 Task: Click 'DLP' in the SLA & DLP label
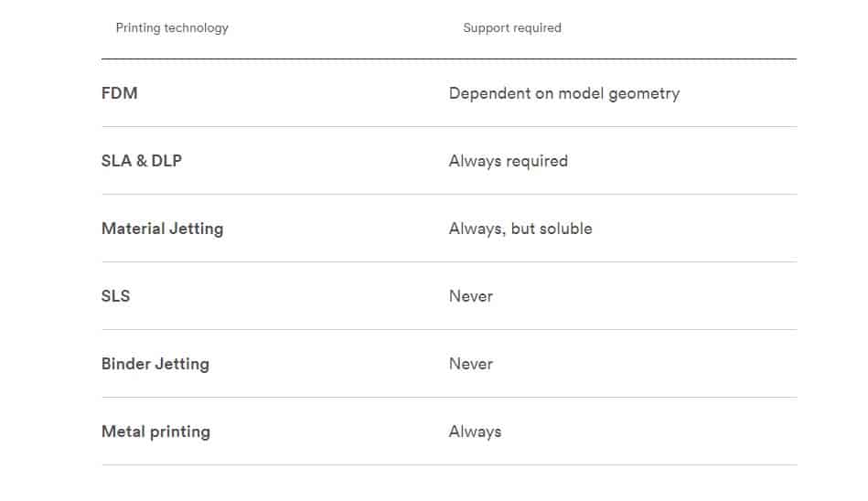coord(166,161)
